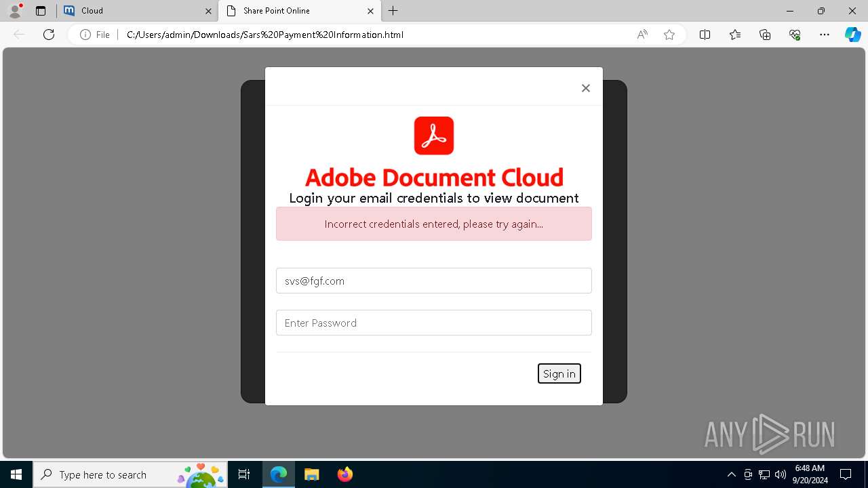Viewport: 868px width, 488px height.
Task: Click the 'Login your email credentials' text
Action: pyautogui.click(x=434, y=198)
